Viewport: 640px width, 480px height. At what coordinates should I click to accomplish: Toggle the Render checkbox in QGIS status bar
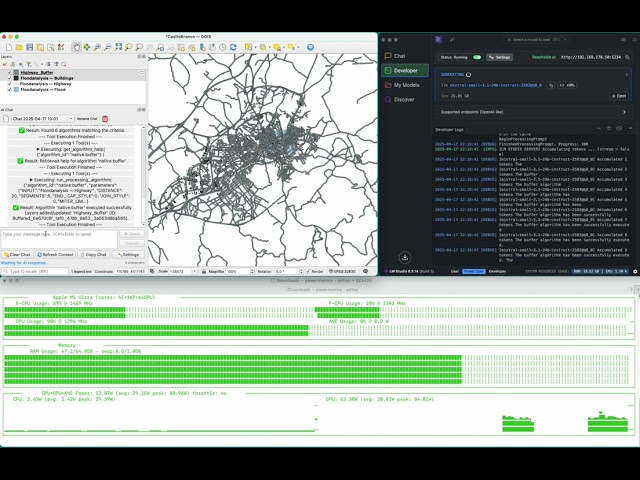click(308, 271)
